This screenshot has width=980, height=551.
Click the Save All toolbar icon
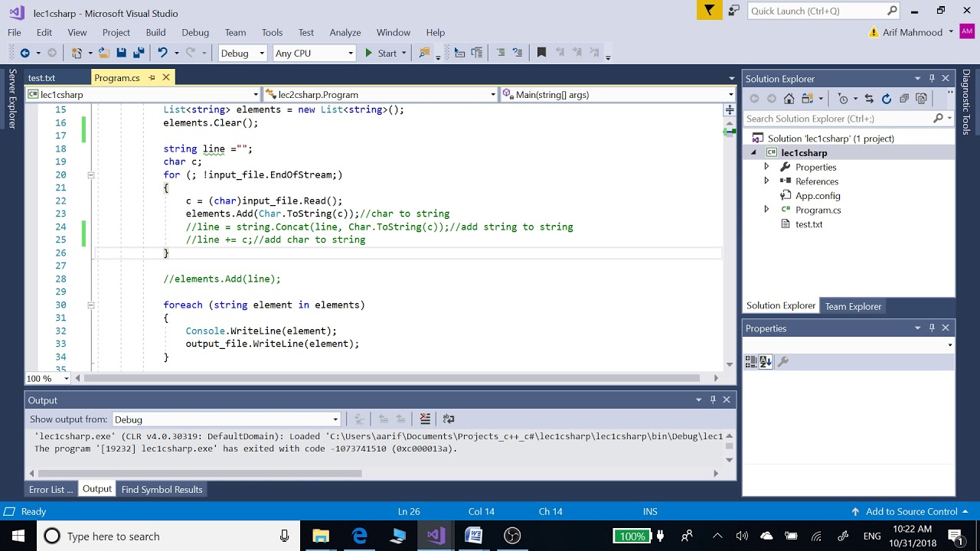tap(139, 53)
